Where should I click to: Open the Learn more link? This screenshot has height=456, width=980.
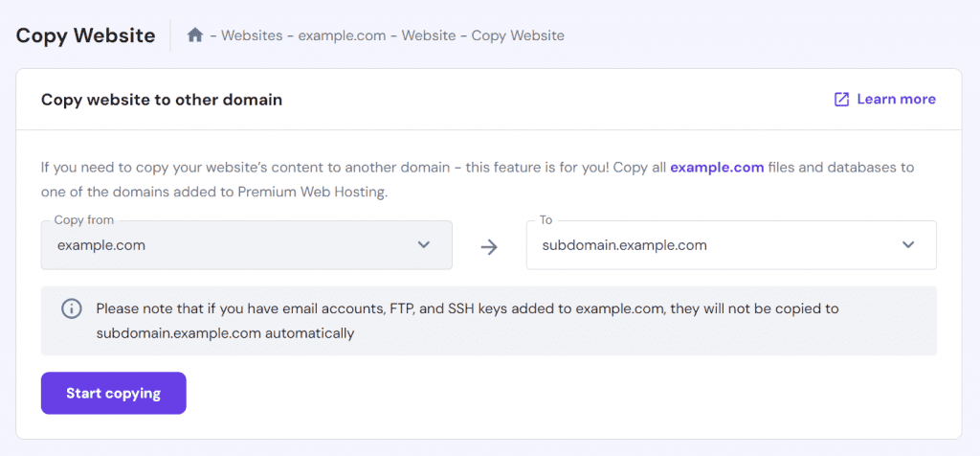pos(896,100)
